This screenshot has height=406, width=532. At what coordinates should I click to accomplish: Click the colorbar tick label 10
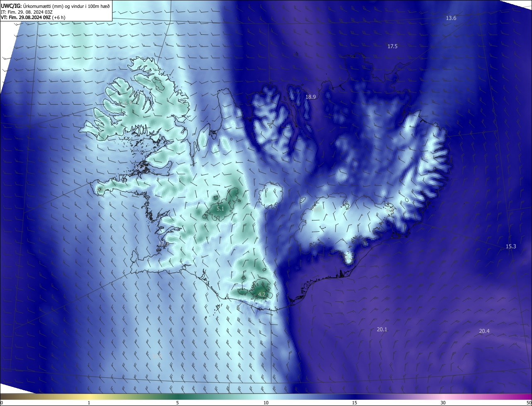click(x=266, y=403)
